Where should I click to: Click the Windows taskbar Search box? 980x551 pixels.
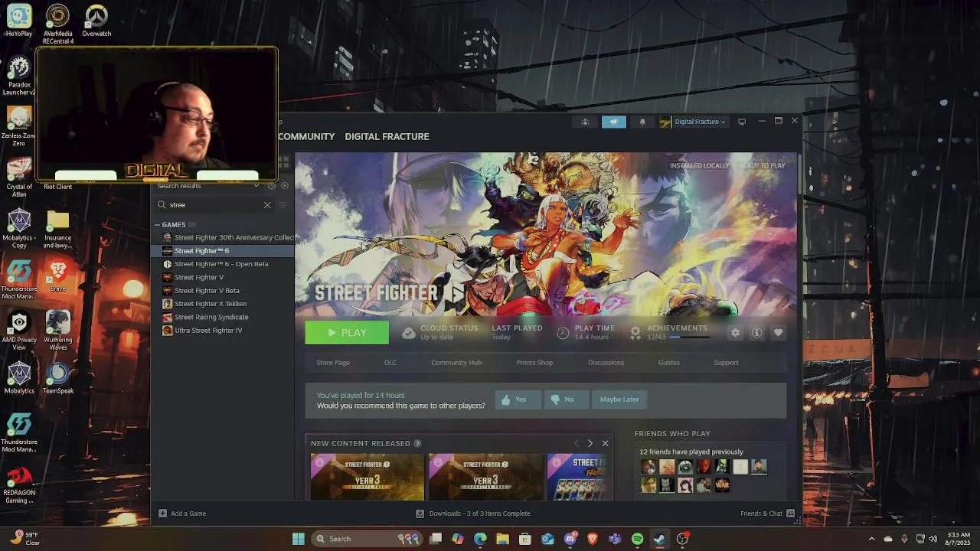point(367,539)
